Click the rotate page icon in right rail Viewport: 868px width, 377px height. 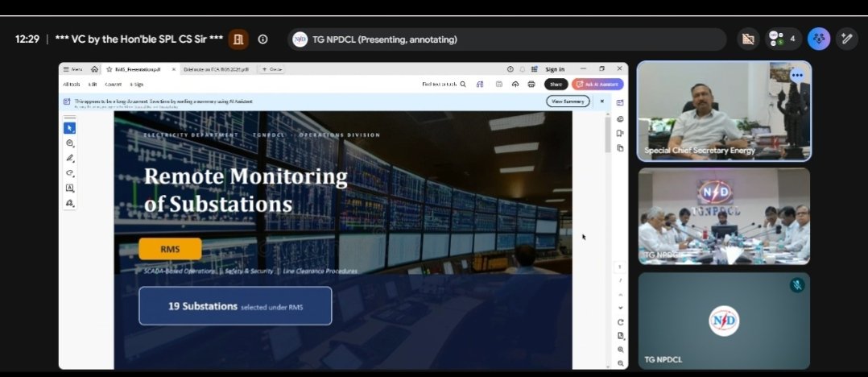click(620, 322)
